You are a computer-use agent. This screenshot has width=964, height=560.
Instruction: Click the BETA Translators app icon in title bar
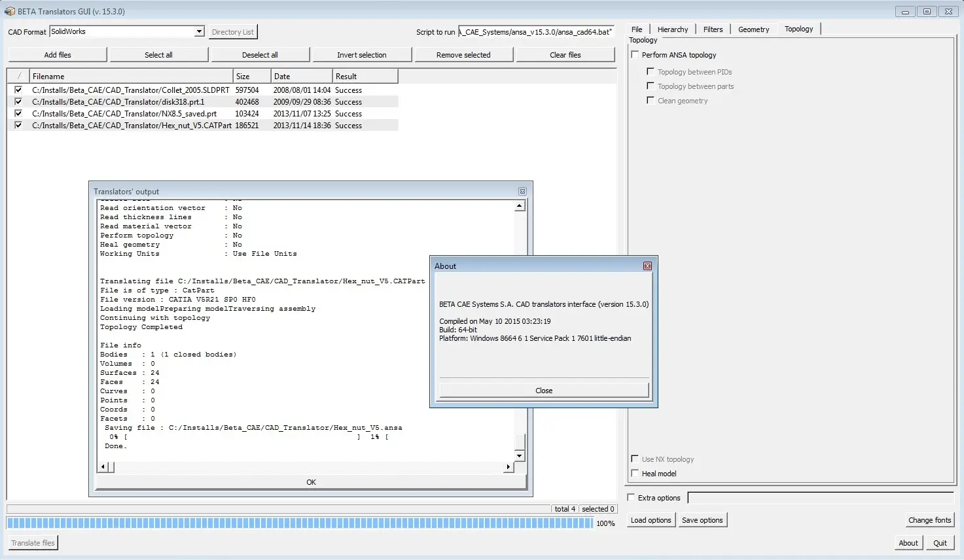click(x=10, y=11)
